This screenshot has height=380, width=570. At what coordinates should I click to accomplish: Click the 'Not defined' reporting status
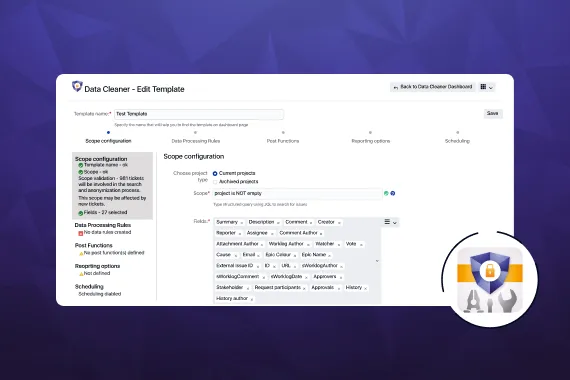[97, 273]
